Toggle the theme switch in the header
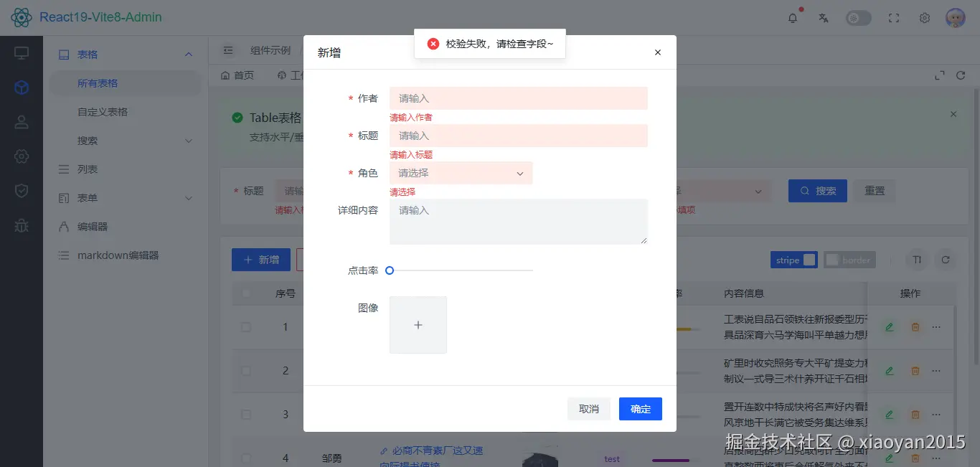The width and height of the screenshot is (980, 467). pos(859,18)
